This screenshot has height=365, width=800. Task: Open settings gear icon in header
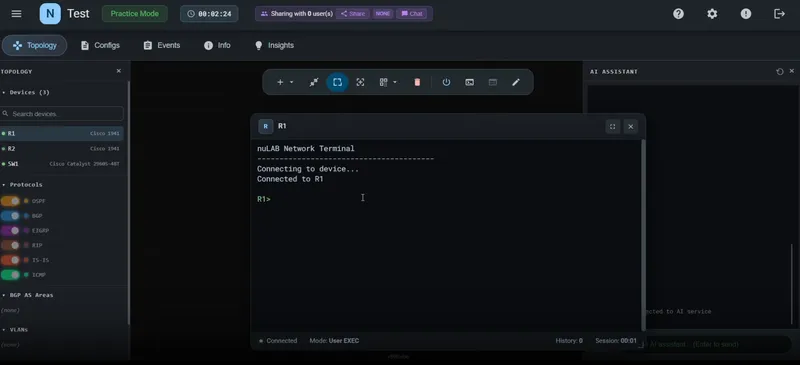(x=712, y=14)
